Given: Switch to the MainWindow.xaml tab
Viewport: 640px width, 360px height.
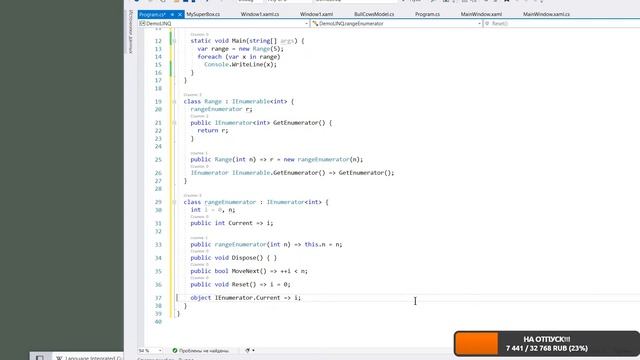Looking at the screenshot, I should click(481, 14).
